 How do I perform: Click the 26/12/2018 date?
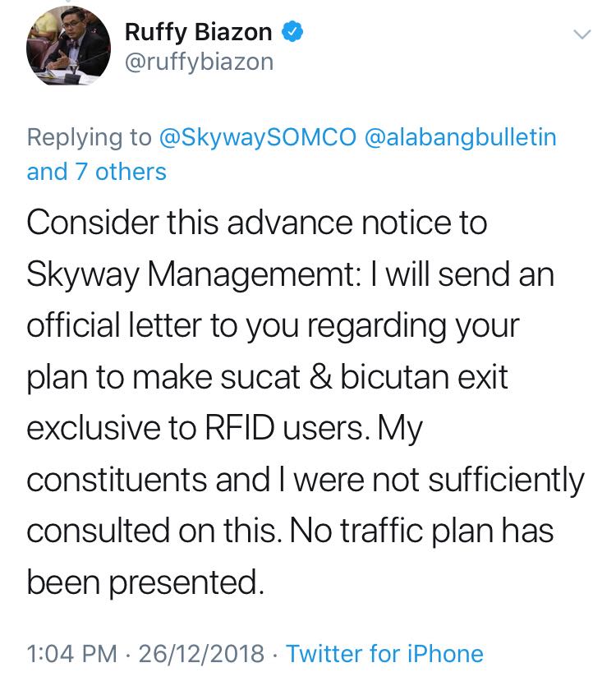coord(201,654)
